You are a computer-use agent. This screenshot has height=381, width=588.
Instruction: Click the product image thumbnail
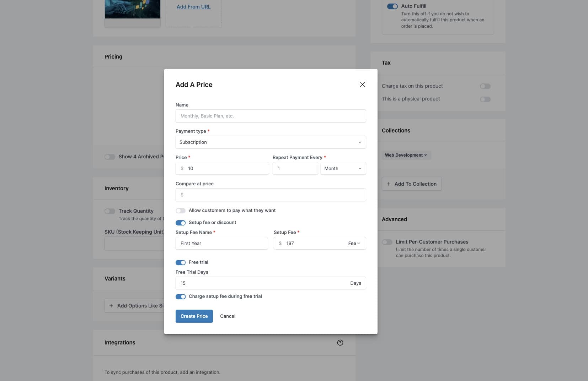(x=132, y=9)
